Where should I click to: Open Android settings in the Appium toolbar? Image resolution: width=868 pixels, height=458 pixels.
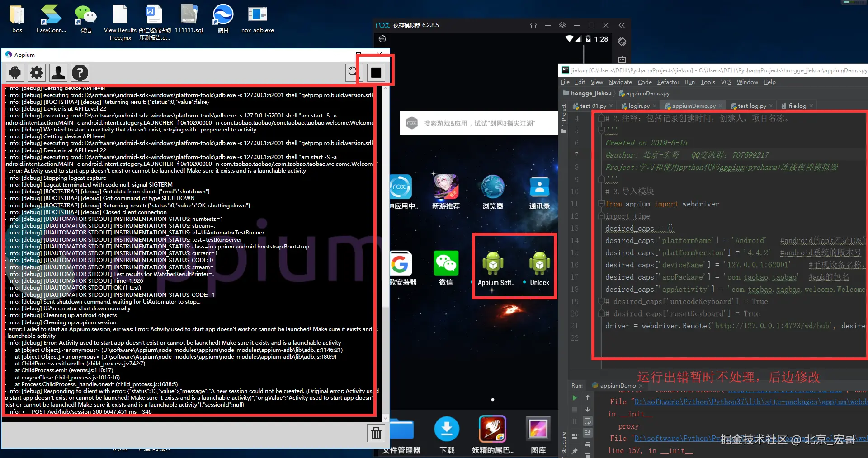15,73
